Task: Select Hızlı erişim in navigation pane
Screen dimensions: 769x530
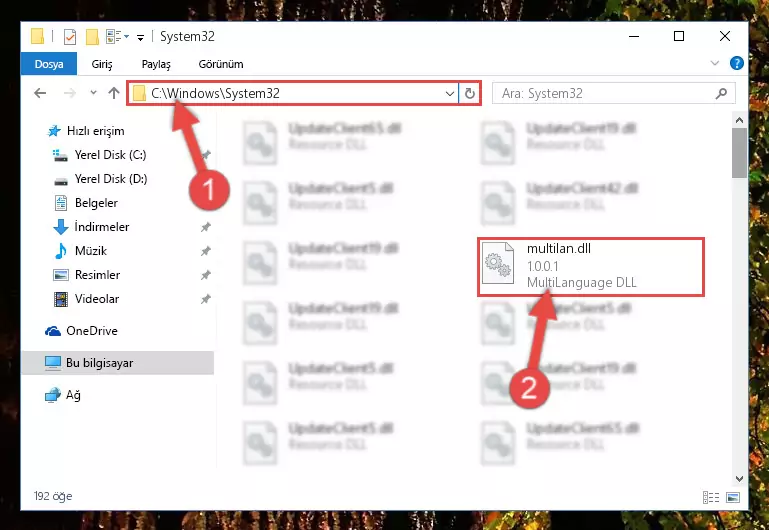Action: click(x=85, y=131)
